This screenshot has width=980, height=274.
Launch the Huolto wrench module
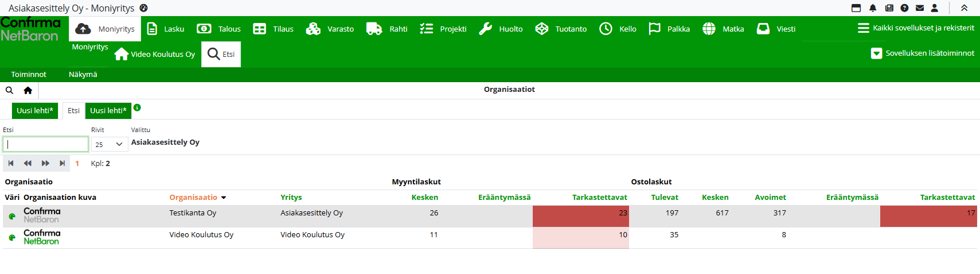501,29
